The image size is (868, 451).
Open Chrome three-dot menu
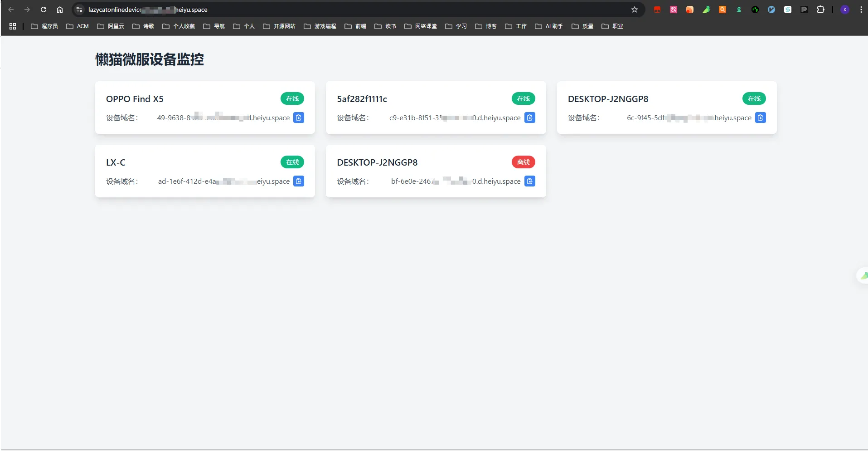click(x=861, y=10)
